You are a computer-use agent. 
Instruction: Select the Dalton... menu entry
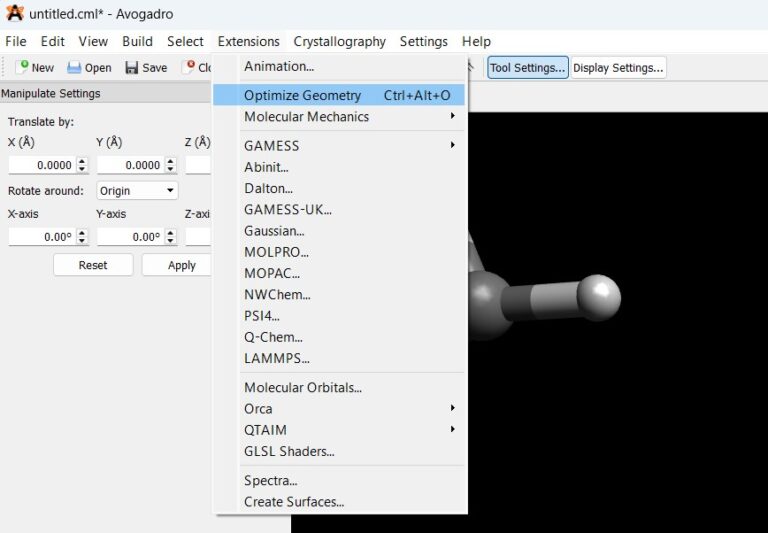339,188
